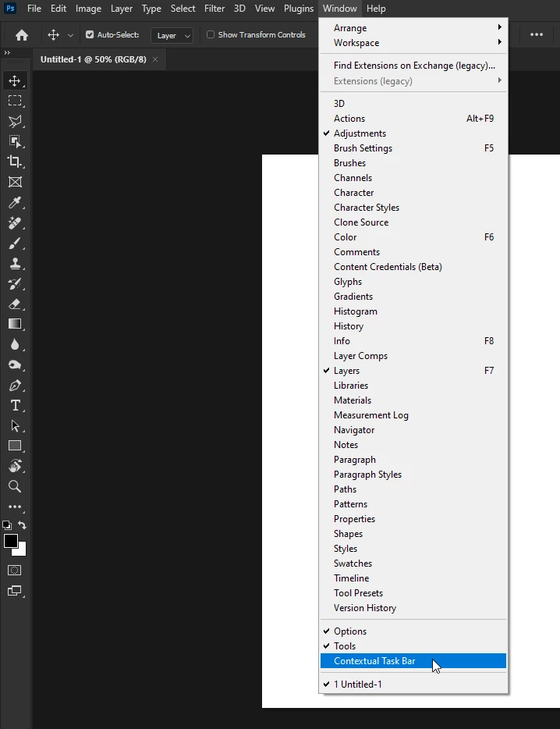Select the Object Selection tool
Viewport: 560px width, 729px height.
[15, 141]
